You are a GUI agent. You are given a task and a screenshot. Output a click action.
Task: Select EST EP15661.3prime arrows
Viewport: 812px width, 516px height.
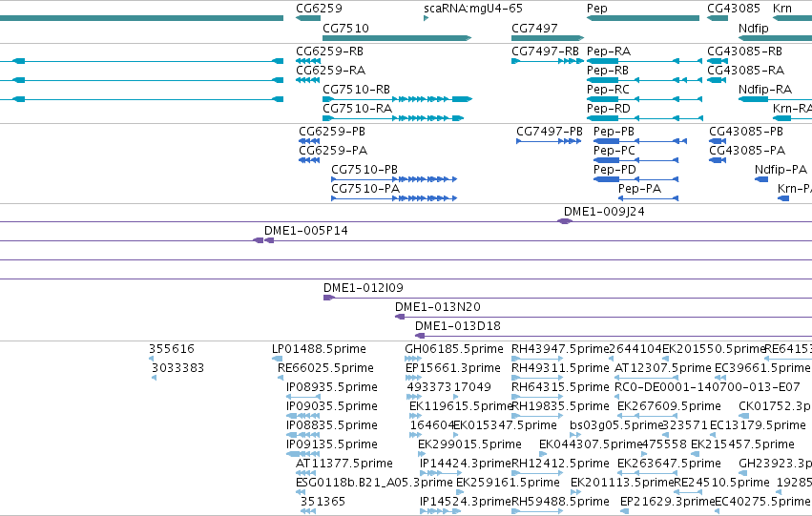[x=413, y=378]
